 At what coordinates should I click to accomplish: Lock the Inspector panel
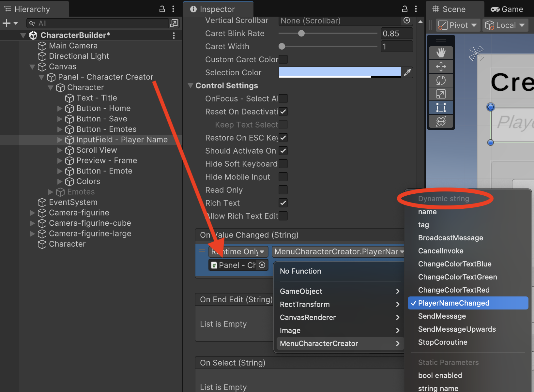coord(404,9)
